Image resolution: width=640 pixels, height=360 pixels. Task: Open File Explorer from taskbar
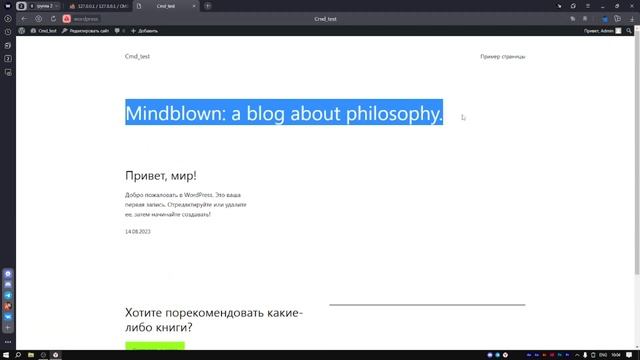coord(31,355)
